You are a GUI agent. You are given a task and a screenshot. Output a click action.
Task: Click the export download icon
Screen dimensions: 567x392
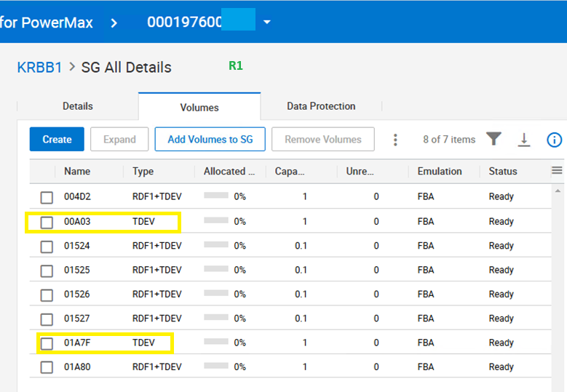(524, 140)
